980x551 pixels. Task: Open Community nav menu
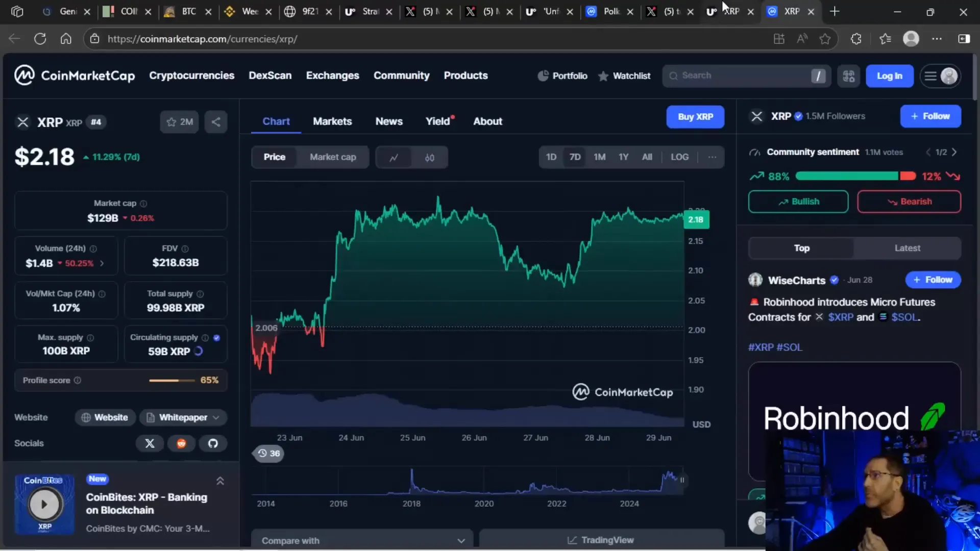click(x=401, y=76)
